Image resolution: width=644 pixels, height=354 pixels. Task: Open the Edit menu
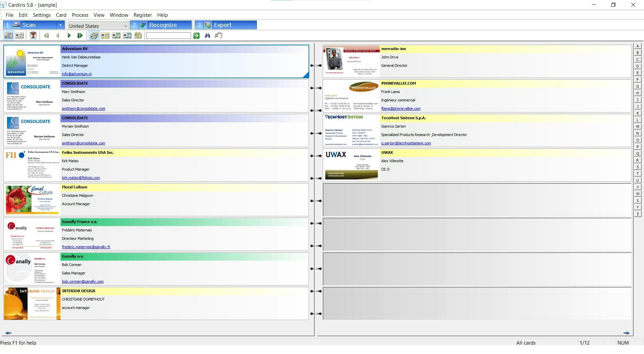pyautogui.click(x=23, y=15)
